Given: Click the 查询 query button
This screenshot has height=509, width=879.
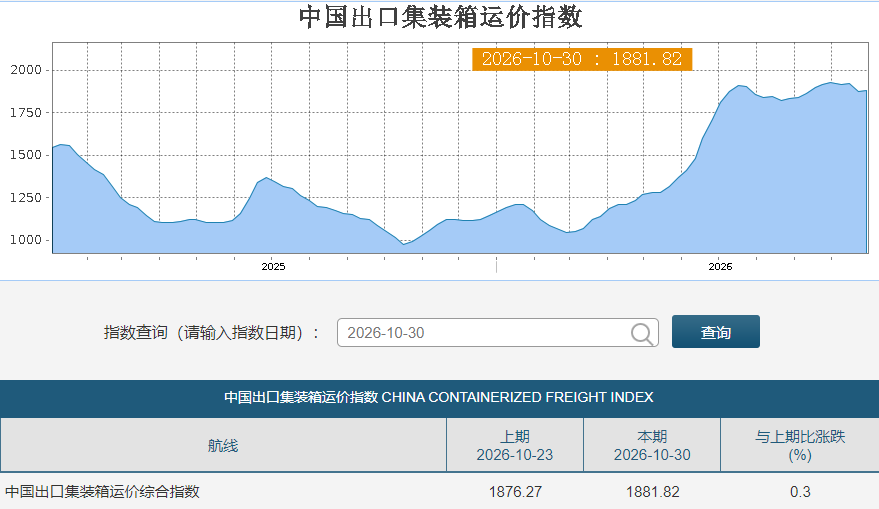Looking at the screenshot, I should (x=716, y=332).
